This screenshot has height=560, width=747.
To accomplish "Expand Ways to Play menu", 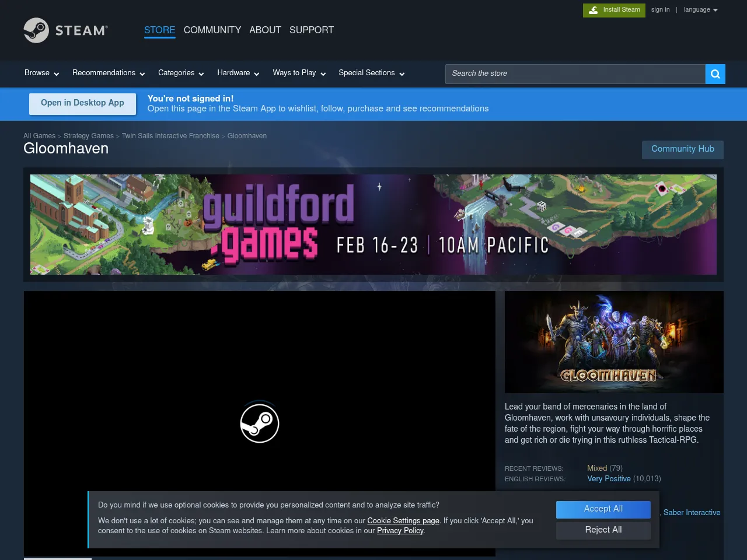I will 299,73.
